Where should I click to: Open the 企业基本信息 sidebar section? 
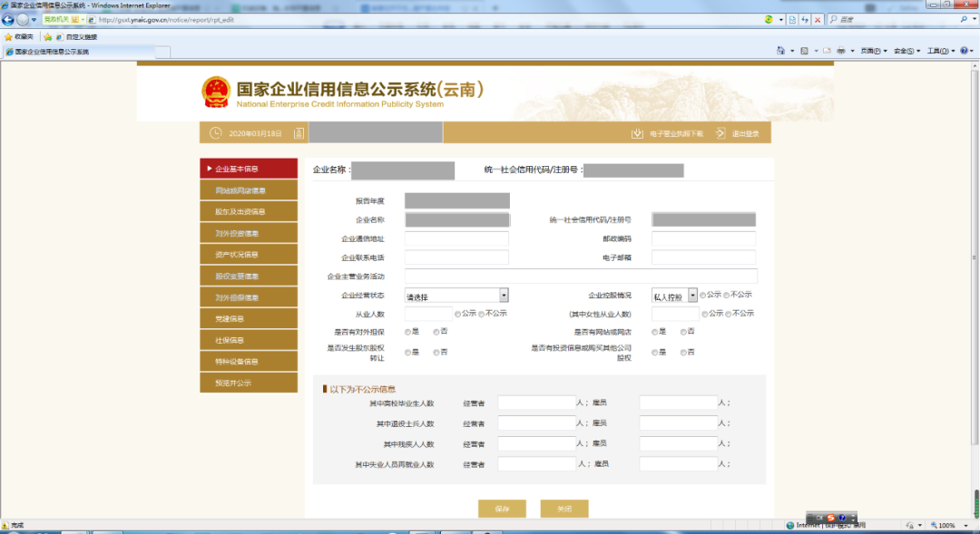[249, 169]
